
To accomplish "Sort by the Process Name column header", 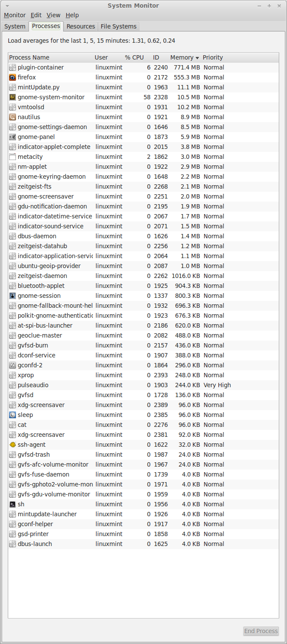I will pos(29,58).
